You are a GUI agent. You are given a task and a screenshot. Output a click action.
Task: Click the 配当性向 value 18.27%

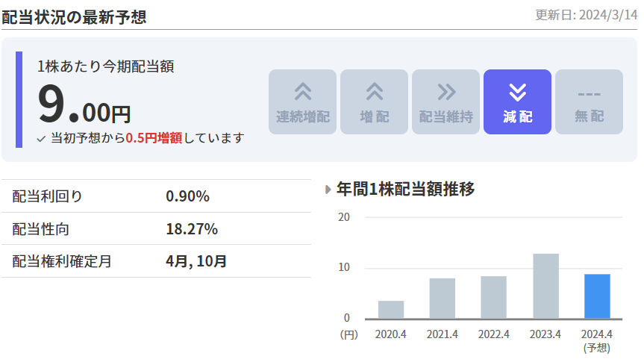click(192, 229)
